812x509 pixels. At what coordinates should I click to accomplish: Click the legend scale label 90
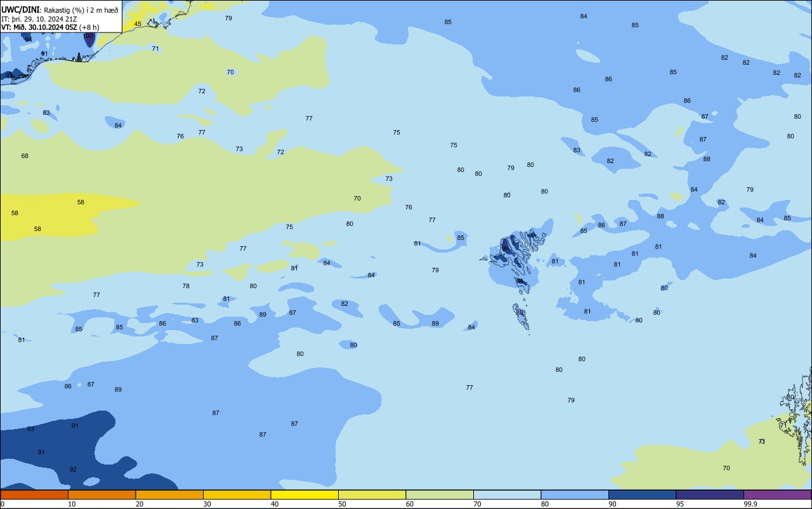[x=612, y=504]
